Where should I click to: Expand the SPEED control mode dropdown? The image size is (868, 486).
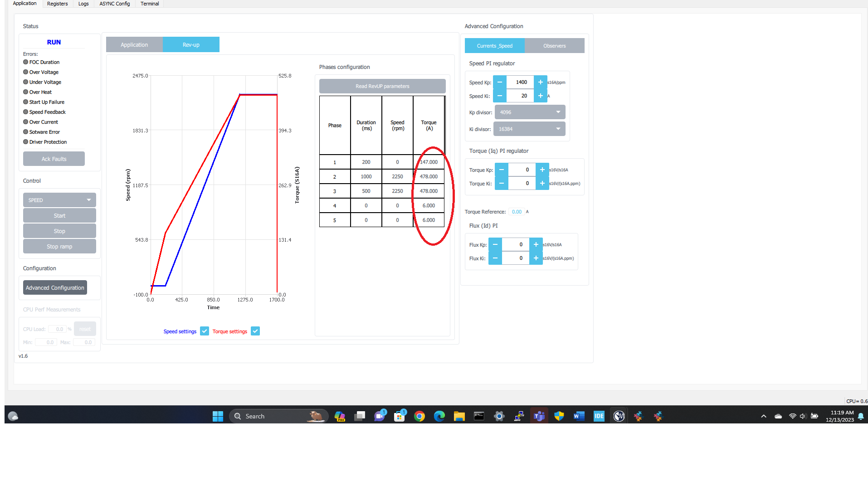pyautogui.click(x=59, y=200)
